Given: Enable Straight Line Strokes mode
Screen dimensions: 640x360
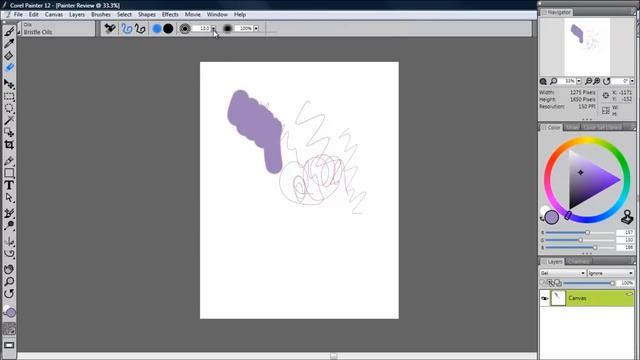Looking at the screenshot, I should pyautogui.click(x=140, y=29).
